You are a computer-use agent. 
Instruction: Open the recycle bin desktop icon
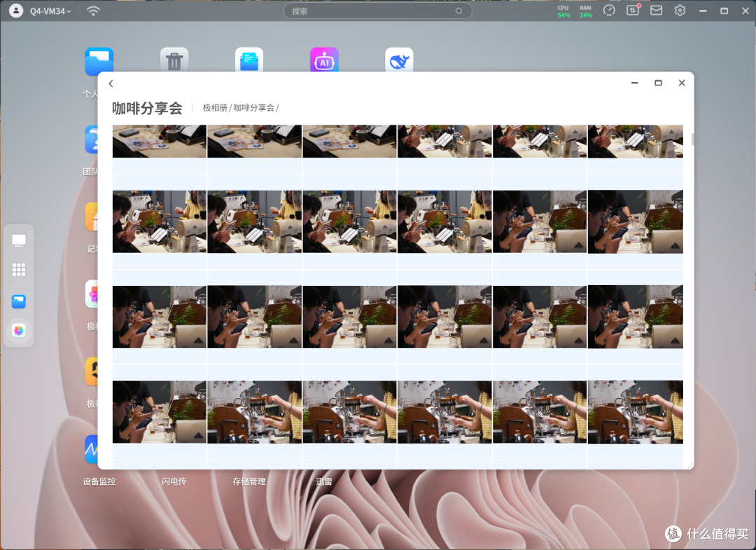pyautogui.click(x=174, y=60)
